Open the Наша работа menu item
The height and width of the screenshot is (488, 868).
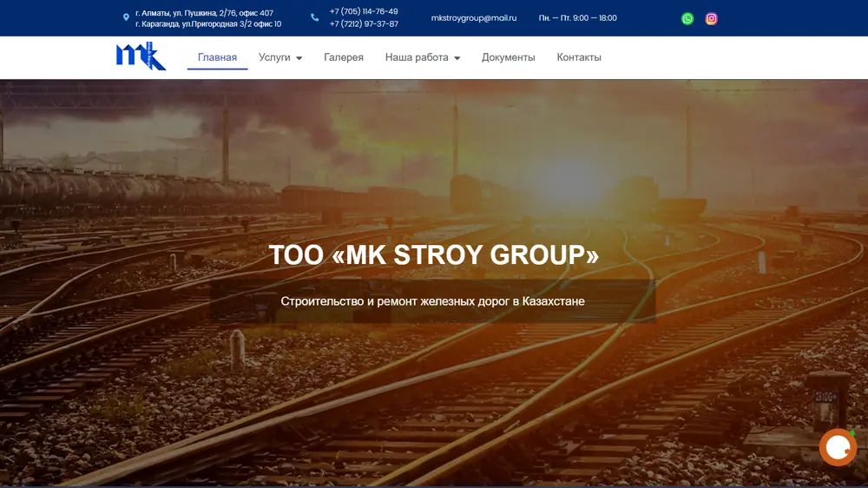[x=417, y=57]
